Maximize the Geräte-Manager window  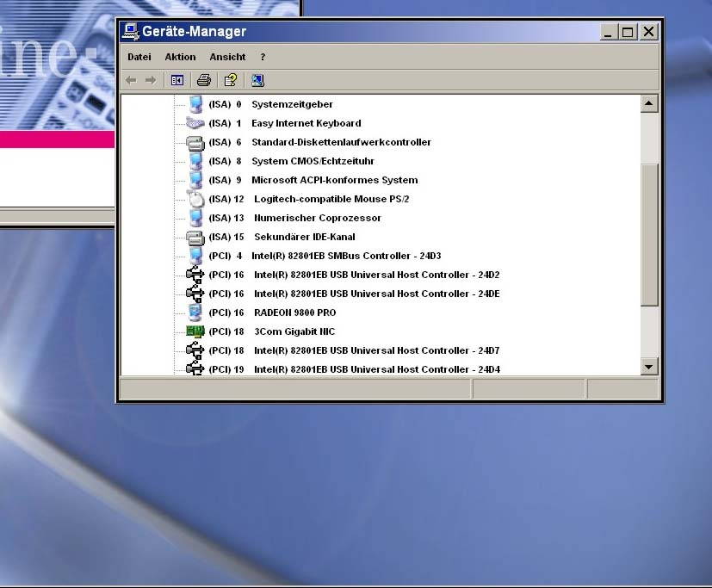pos(628,32)
